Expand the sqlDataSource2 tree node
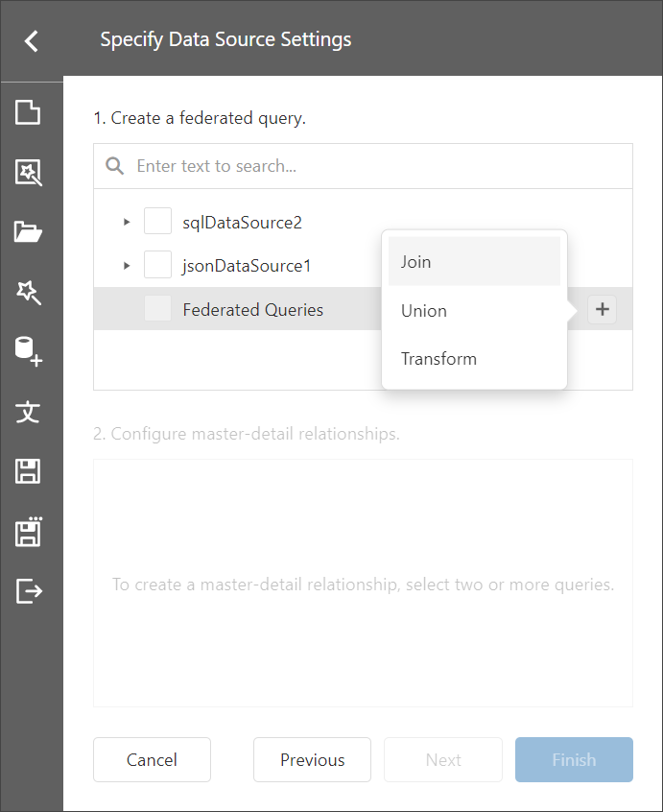Screen dimensions: 663x812 coord(127,222)
